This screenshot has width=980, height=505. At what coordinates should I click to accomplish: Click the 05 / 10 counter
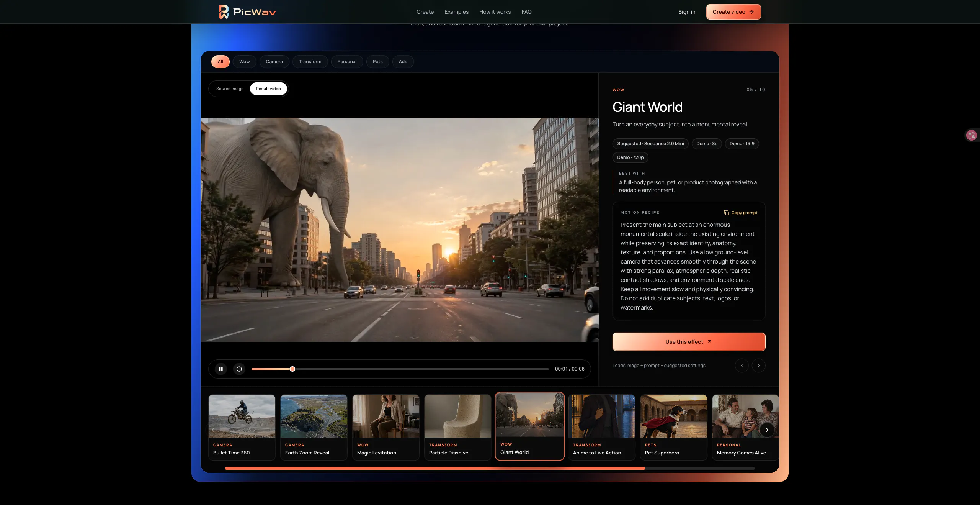[x=756, y=90]
